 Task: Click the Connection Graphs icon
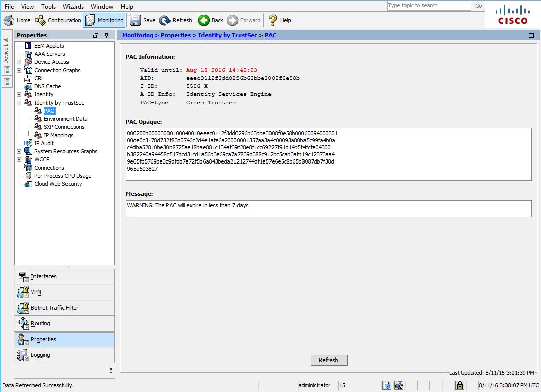click(28, 70)
